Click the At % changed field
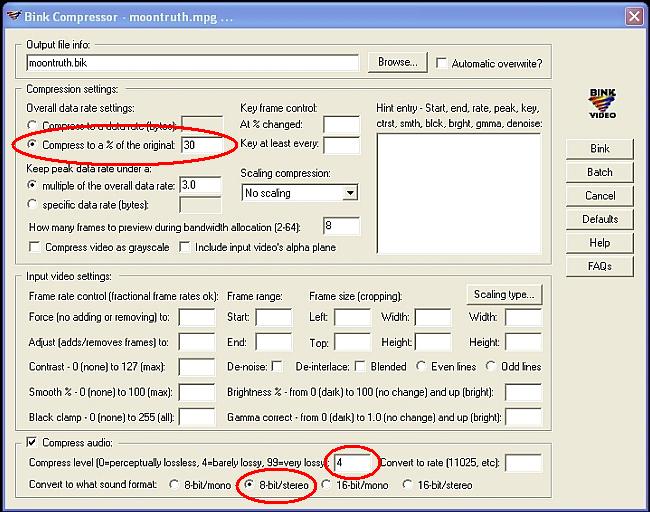 342,124
